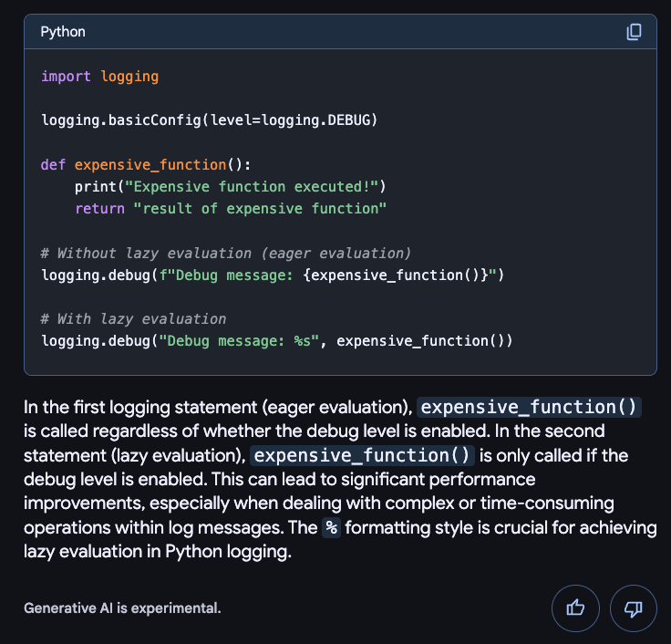This screenshot has width=671, height=644.
Task: Click the inline "%" code chip
Action: [x=332, y=528]
